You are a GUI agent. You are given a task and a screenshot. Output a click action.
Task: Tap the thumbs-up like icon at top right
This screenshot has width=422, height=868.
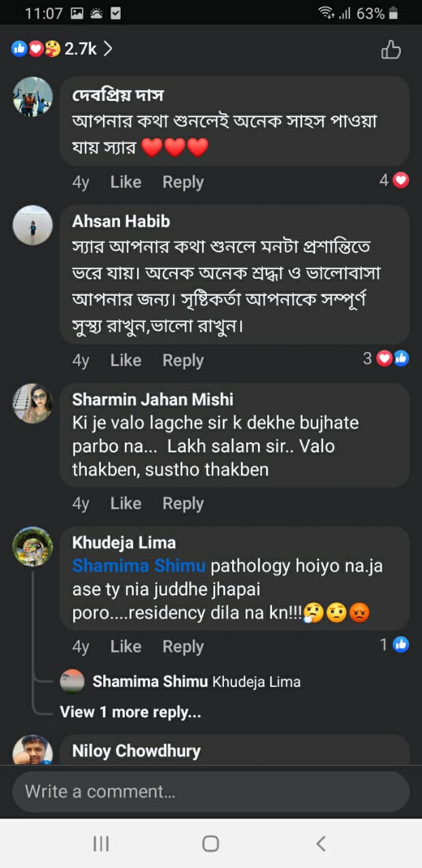tap(391, 50)
